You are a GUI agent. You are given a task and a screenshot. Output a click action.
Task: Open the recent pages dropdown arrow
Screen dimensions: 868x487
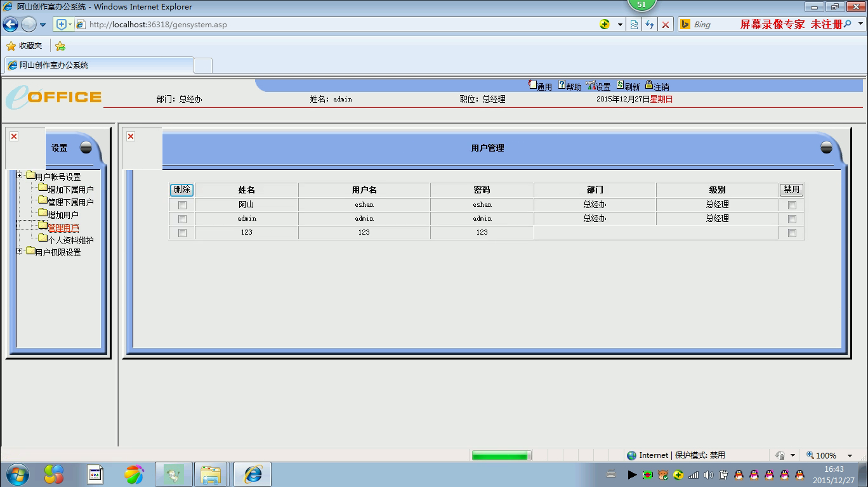pyautogui.click(x=43, y=25)
